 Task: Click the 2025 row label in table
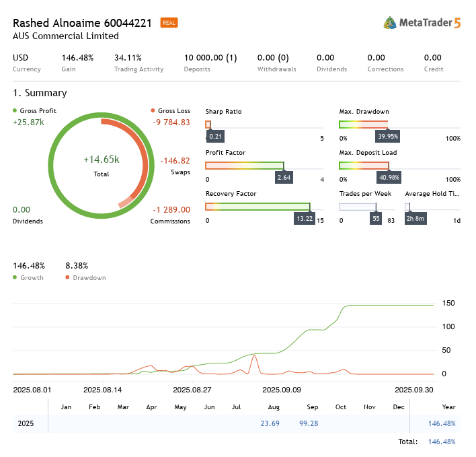tap(26, 424)
